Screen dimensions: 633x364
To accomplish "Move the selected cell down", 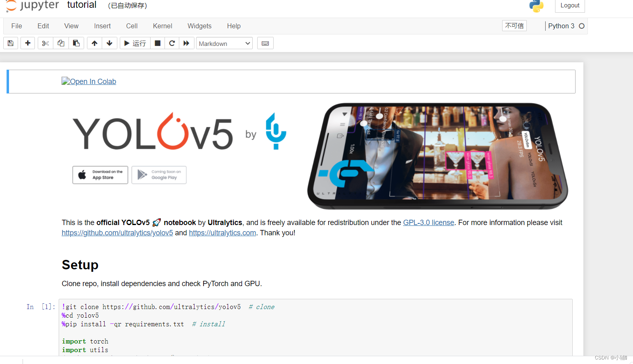I will (x=110, y=43).
